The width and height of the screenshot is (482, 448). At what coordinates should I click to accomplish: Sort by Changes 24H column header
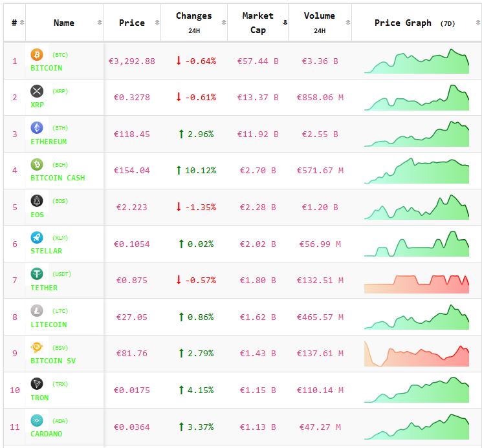[x=193, y=23]
